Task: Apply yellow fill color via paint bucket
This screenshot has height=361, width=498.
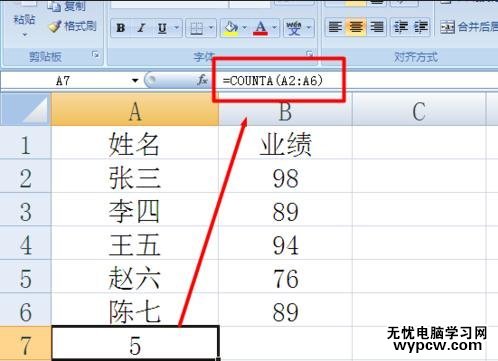Action: point(231,28)
